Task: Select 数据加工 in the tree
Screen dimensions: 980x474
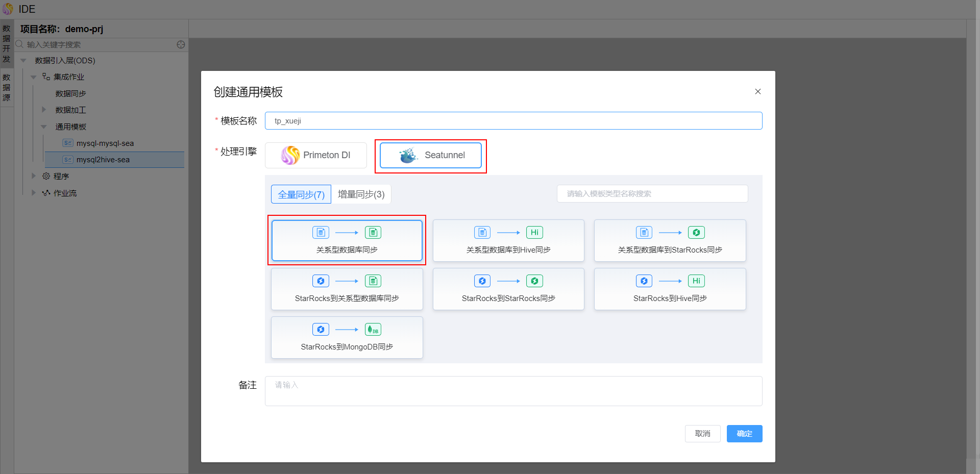Action: click(x=71, y=110)
